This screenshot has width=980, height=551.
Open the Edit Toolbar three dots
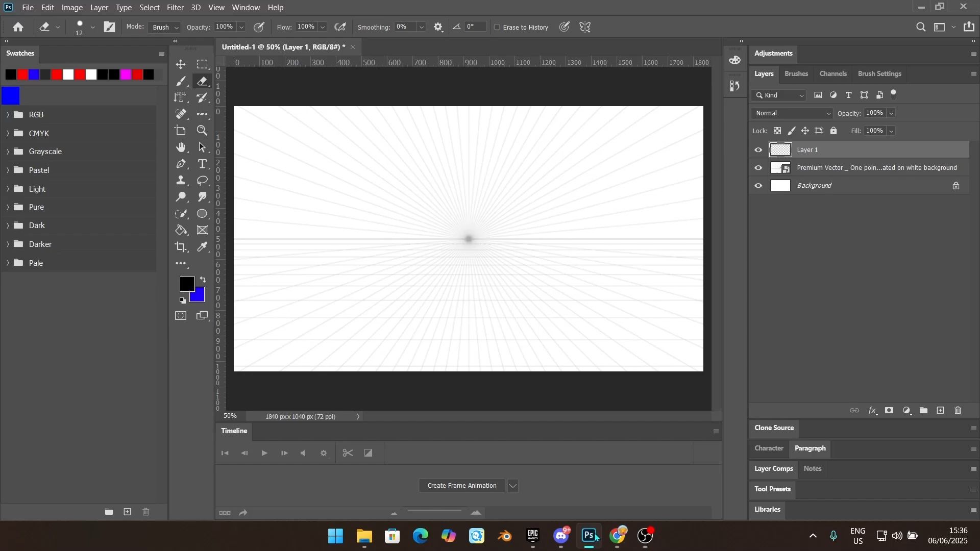181,264
